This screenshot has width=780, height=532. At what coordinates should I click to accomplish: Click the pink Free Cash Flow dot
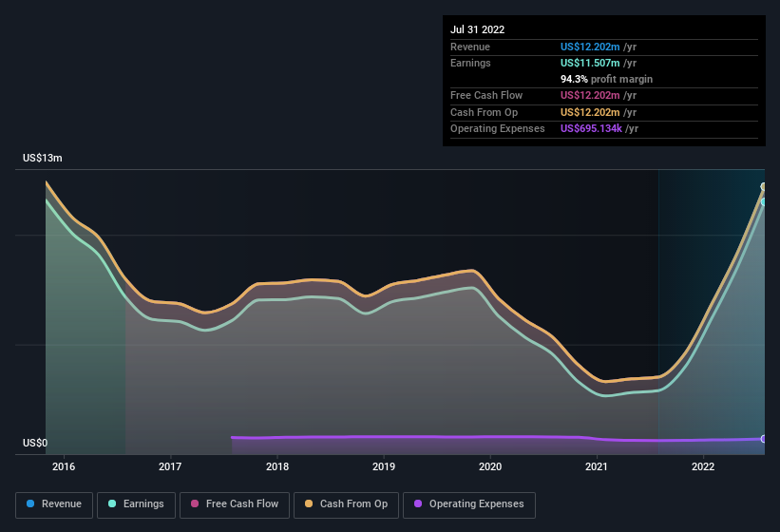pos(195,503)
